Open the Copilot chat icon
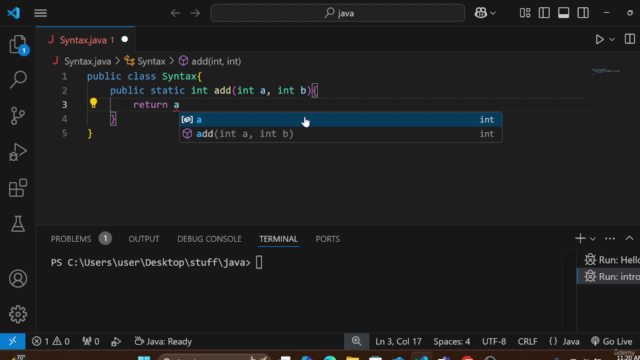 coord(480,13)
